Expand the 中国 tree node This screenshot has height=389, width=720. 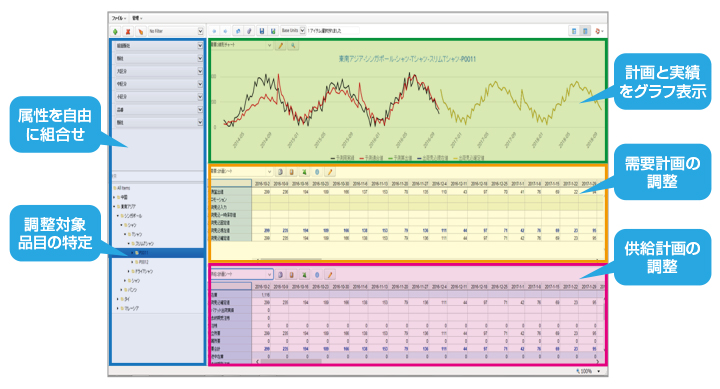(x=114, y=197)
